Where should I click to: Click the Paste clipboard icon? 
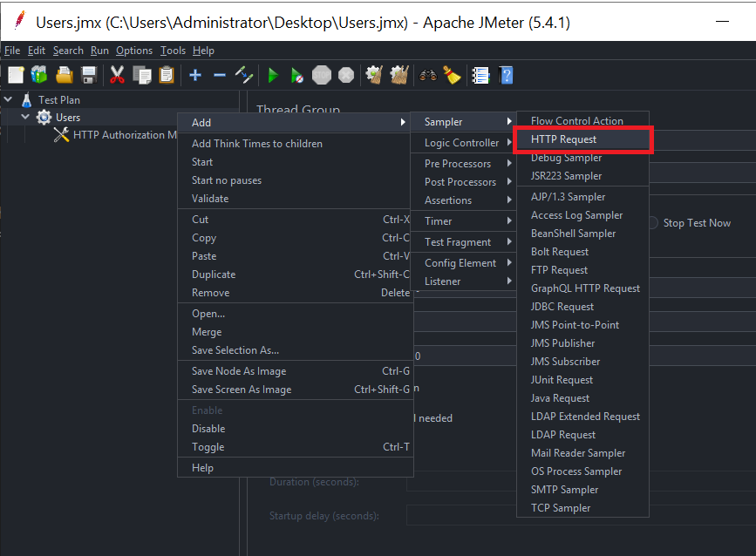coord(167,75)
